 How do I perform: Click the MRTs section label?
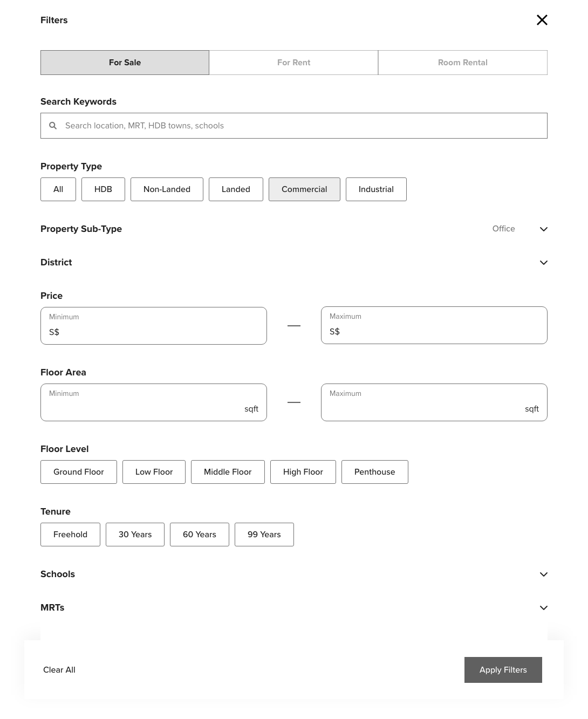point(52,607)
